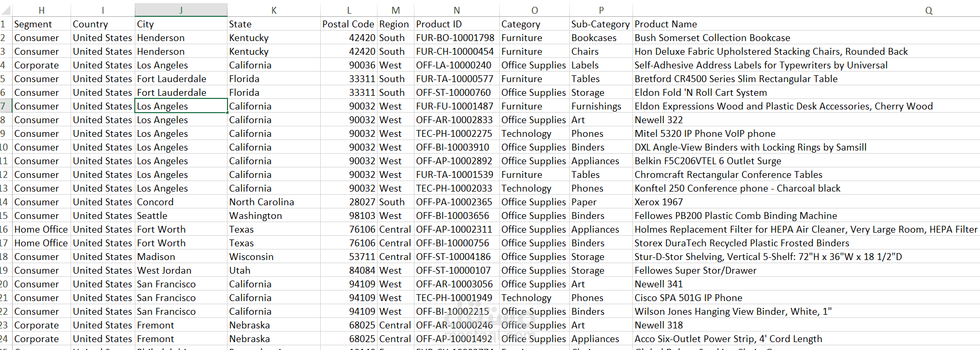Select the Sub-Category header cell

pyautogui.click(x=600, y=24)
